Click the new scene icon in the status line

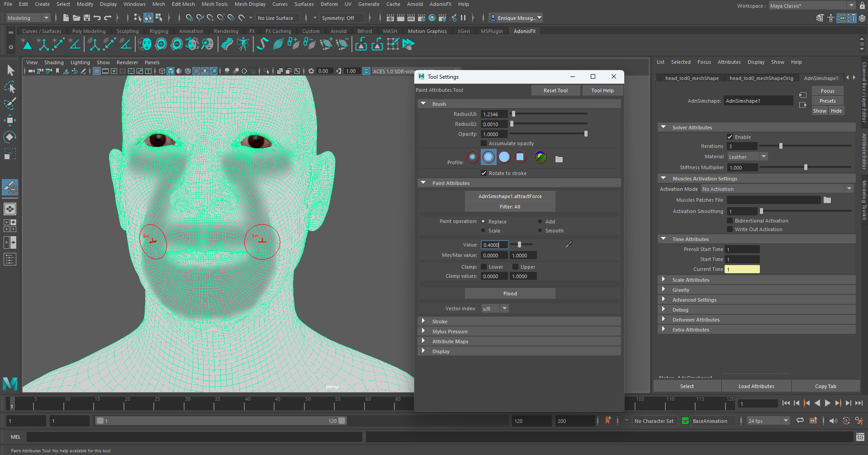click(x=66, y=18)
